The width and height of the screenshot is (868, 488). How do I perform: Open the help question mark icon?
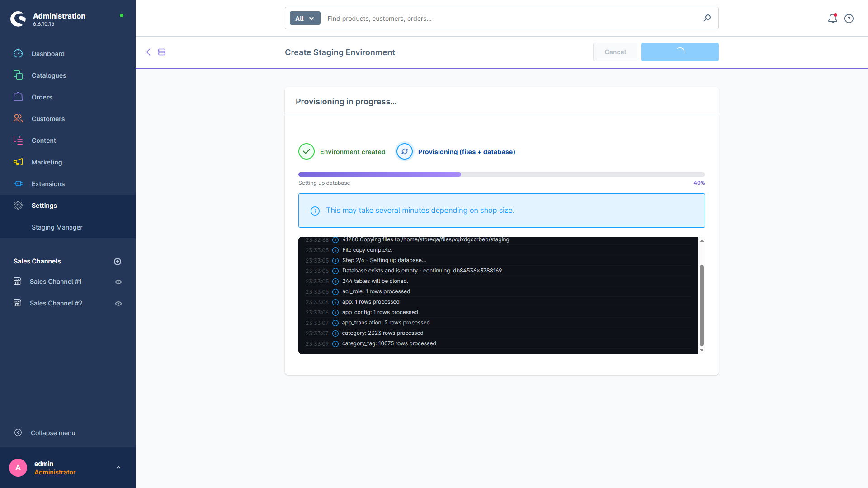pyautogui.click(x=849, y=19)
